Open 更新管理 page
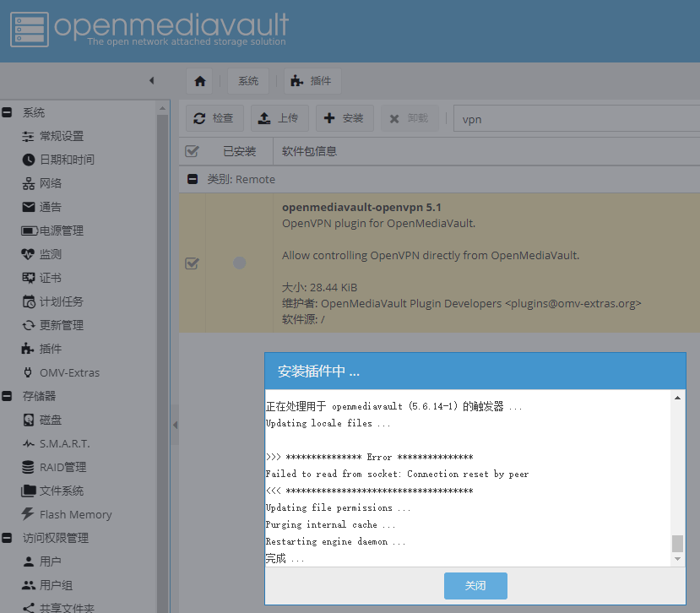Image resolution: width=700 pixels, height=613 pixels. point(62,325)
